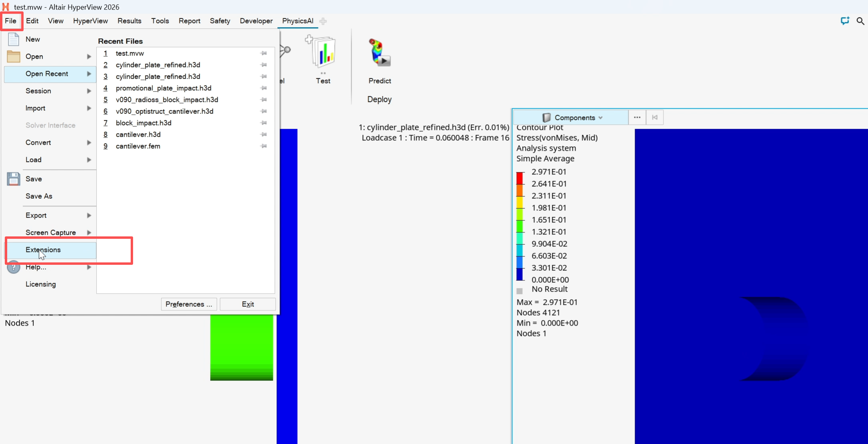Screen dimensions: 868x444
Task: Pin recent file number 3 cylinder_plate_refined.h3d
Action: coord(264,76)
